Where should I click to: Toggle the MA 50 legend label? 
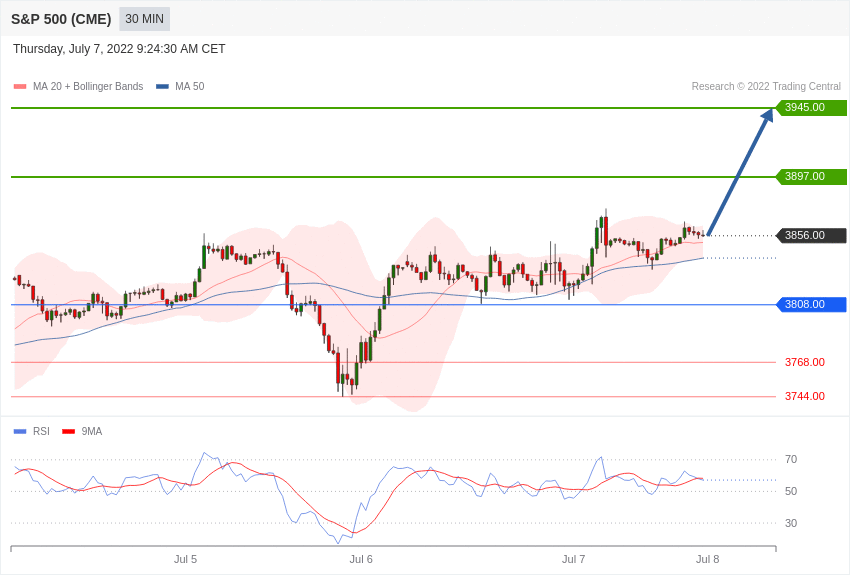pyautogui.click(x=190, y=87)
